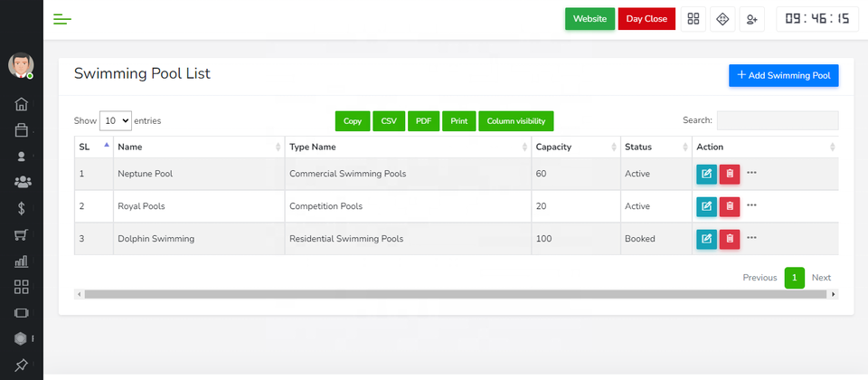This screenshot has width=868, height=380.
Task: Click the fullscreen arrows icon in header
Action: [x=722, y=19]
